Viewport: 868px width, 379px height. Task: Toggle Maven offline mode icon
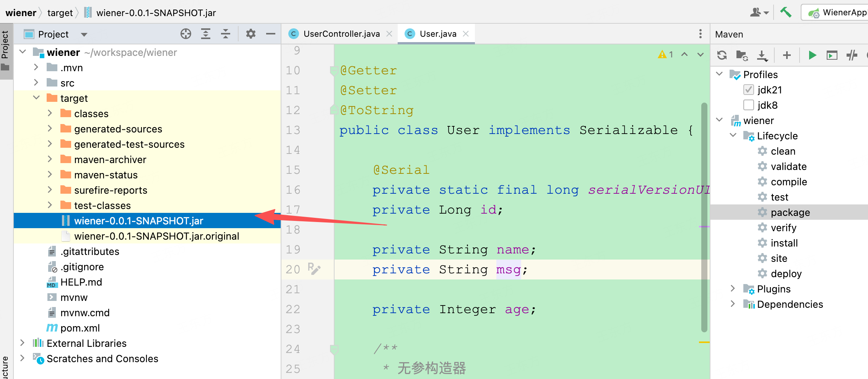(852, 56)
